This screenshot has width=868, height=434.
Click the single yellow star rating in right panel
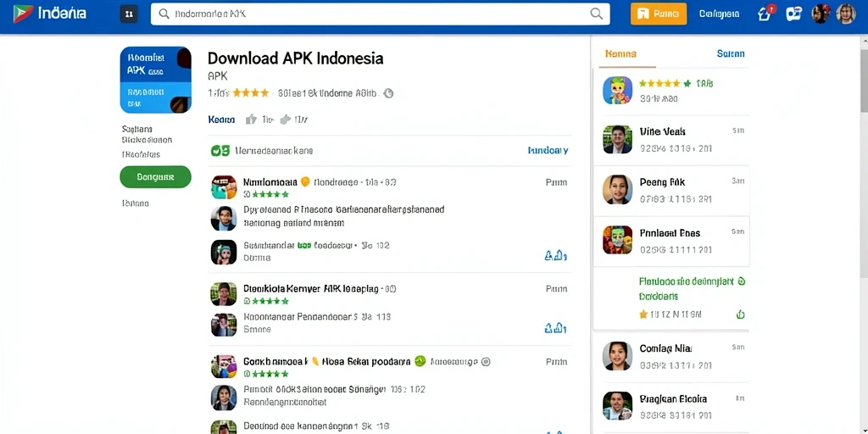tap(643, 314)
